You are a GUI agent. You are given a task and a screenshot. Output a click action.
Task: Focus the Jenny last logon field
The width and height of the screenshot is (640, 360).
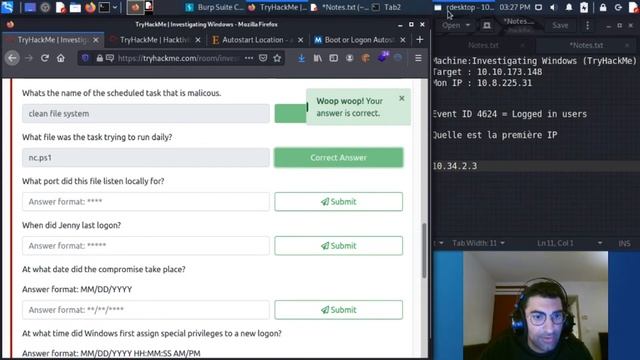point(146,246)
